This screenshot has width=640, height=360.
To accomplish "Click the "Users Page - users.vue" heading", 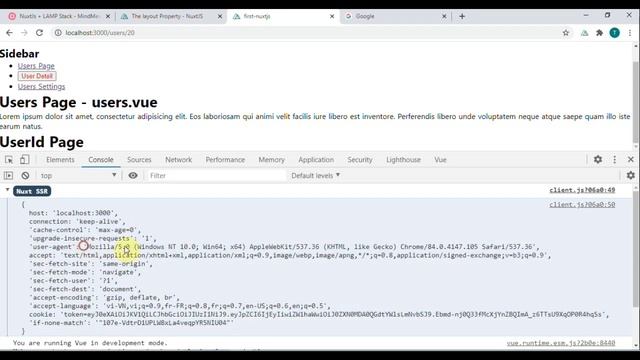I will tap(79, 102).
